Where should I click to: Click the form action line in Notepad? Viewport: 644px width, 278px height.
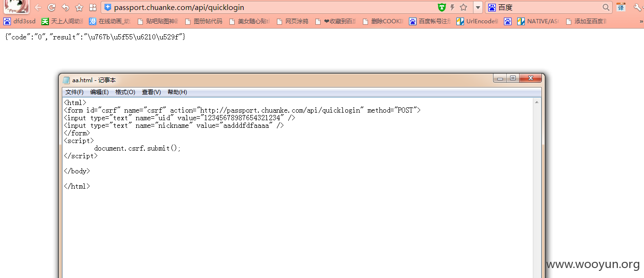point(242,110)
